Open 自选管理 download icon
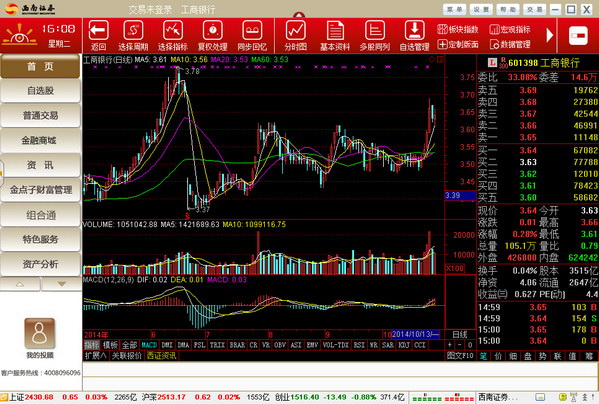 click(x=414, y=31)
